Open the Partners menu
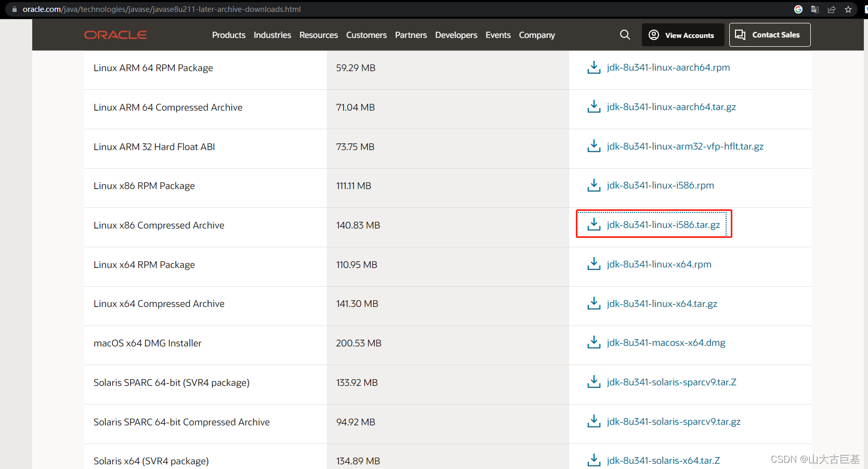This screenshot has height=469, width=868. pyautogui.click(x=411, y=35)
